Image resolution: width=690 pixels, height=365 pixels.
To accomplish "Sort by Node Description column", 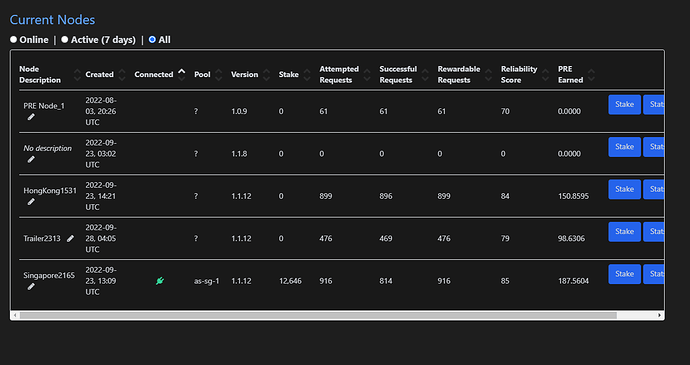I will 77,74.
